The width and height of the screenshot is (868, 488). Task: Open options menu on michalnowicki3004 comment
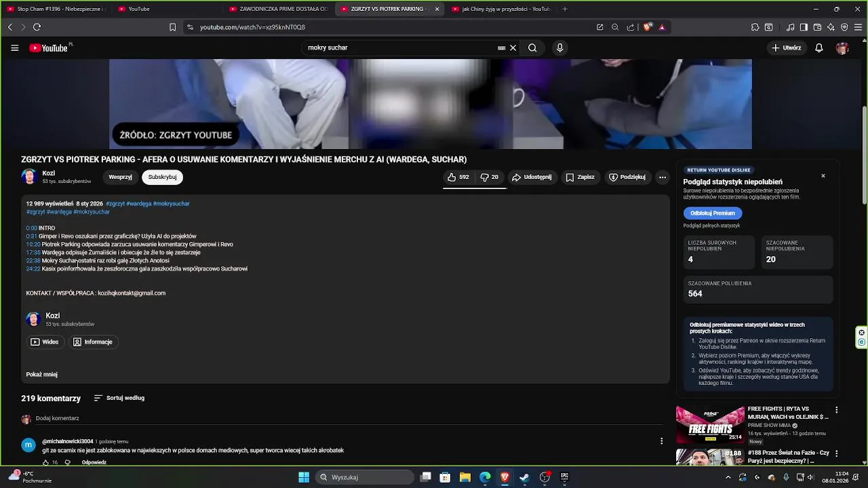[x=661, y=441]
